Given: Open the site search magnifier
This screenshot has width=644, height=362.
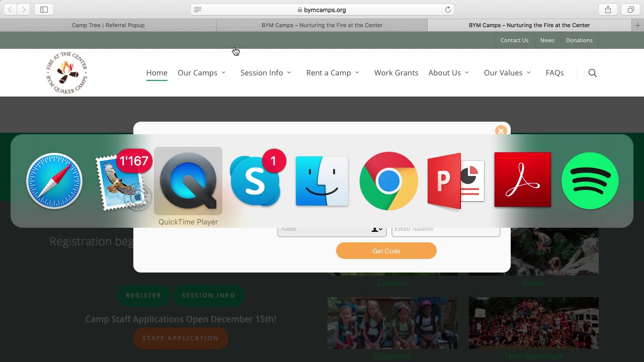Looking at the screenshot, I should point(593,73).
